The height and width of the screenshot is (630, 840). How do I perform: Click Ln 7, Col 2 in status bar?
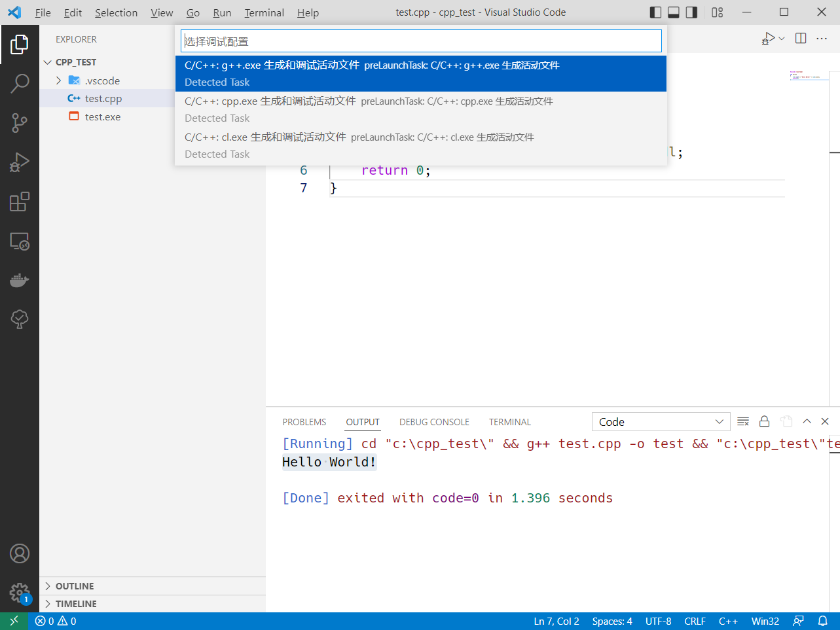point(556,621)
